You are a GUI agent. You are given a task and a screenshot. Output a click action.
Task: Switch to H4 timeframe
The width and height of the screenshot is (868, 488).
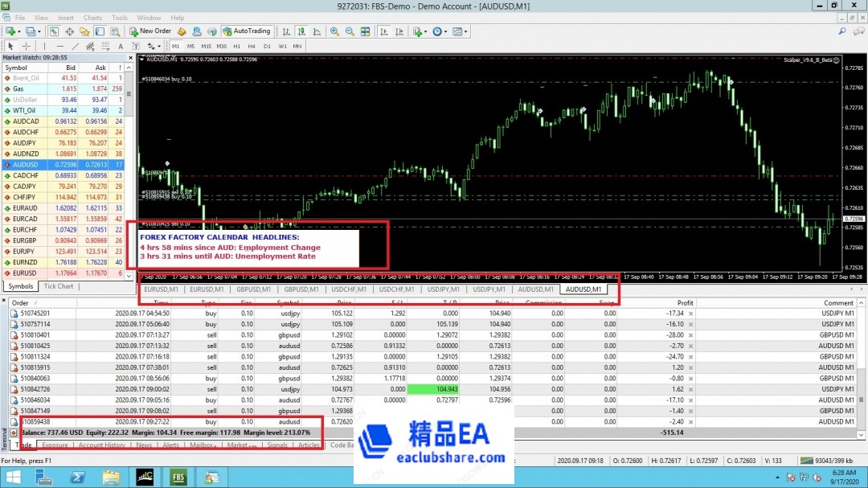pyautogui.click(x=252, y=47)
